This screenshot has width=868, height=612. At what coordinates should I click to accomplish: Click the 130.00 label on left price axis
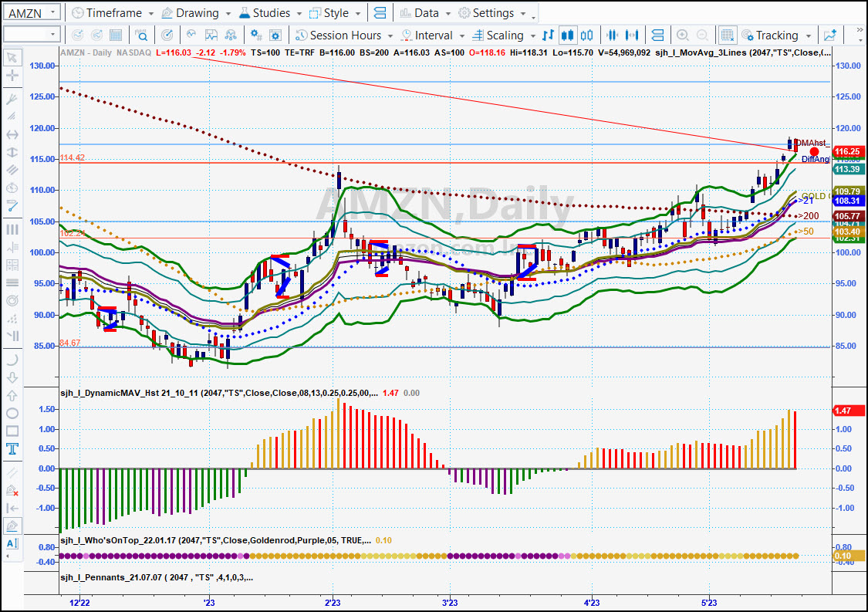click(42, 66)
